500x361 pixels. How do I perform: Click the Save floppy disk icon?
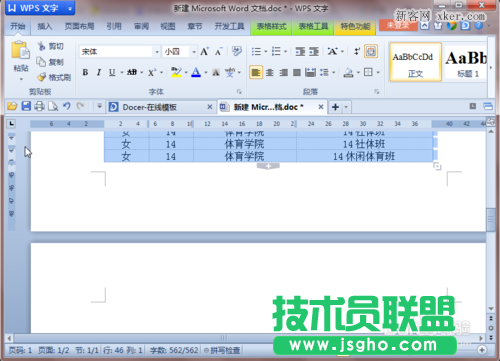26,106
